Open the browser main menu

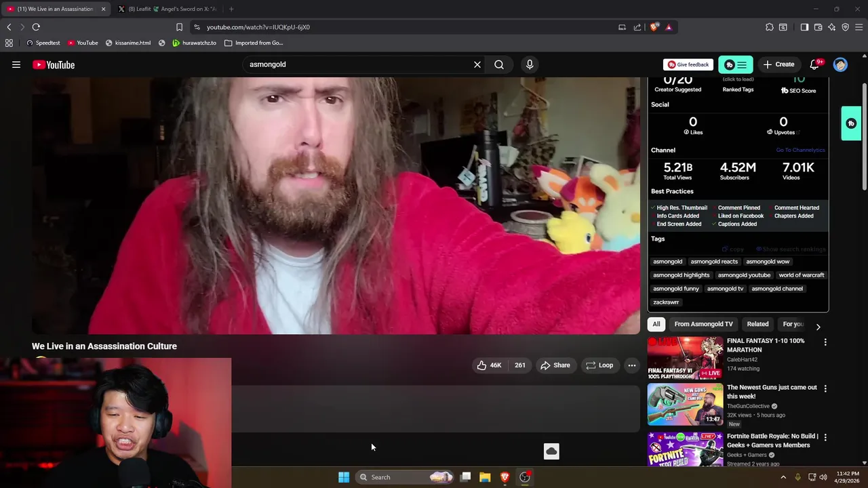(859, 27)
